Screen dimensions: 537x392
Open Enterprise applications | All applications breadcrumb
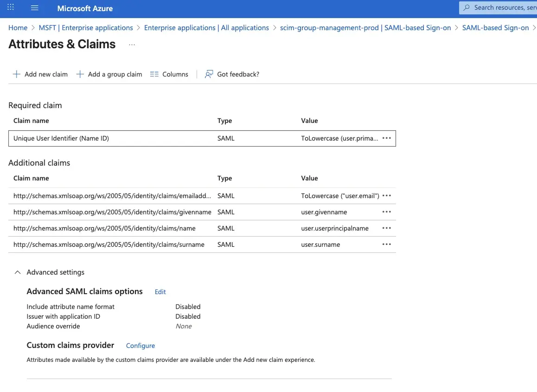tap(206, 27)
